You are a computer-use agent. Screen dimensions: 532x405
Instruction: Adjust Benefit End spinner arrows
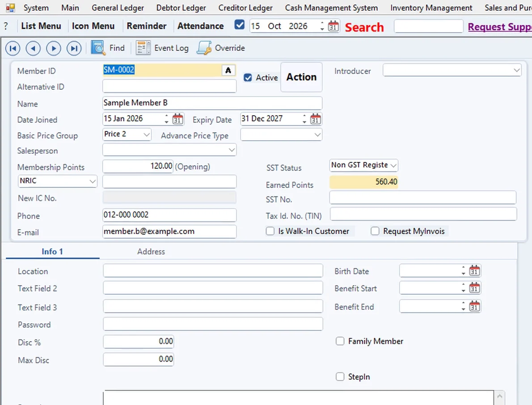464,306
